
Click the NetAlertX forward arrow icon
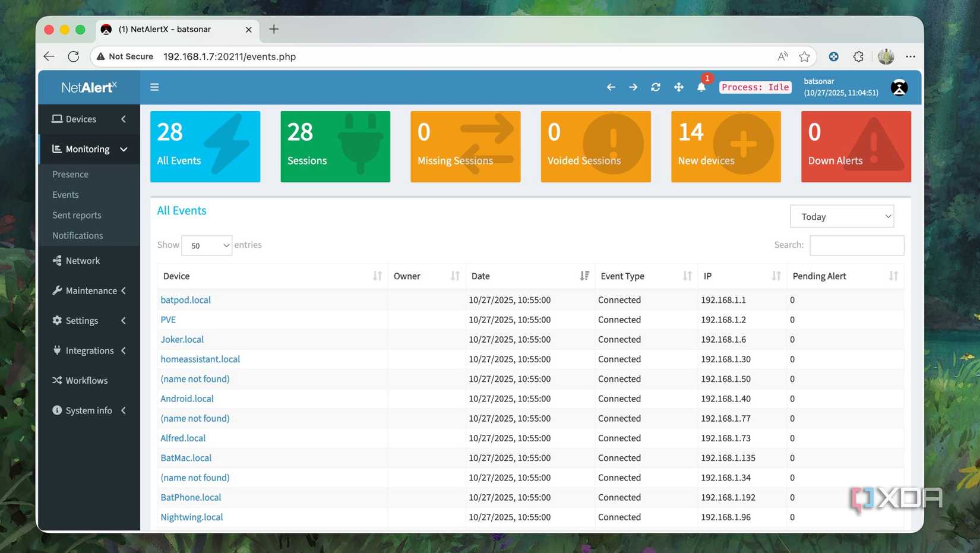633,87
